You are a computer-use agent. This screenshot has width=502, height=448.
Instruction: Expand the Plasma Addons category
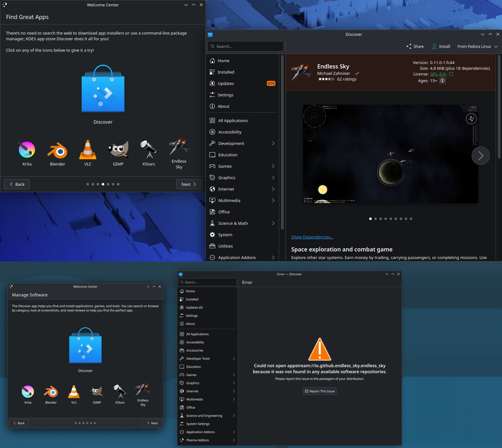click(x=208, y=440)
